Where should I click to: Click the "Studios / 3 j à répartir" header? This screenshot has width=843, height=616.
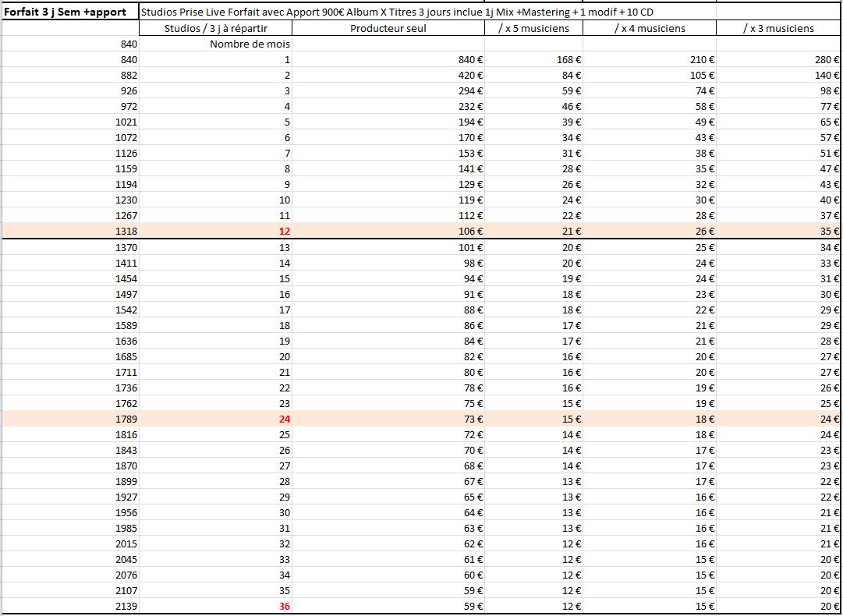[x=216, y=28]
